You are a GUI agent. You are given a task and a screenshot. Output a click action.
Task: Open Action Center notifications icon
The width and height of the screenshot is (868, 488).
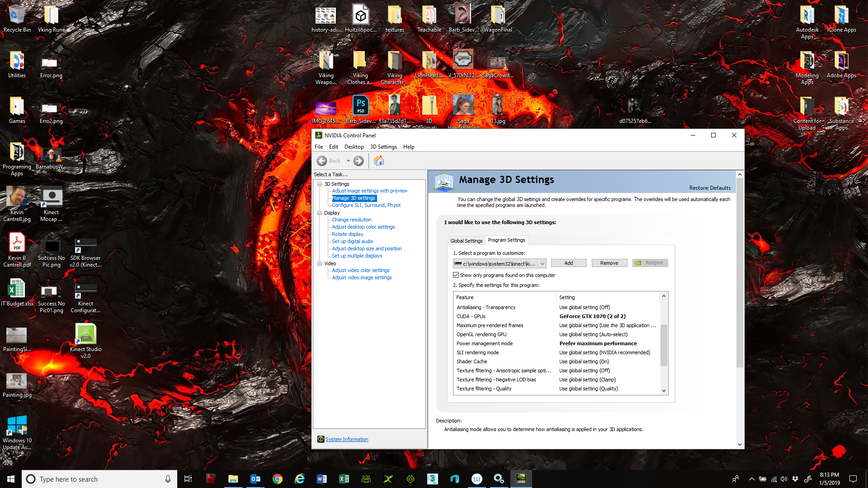pyautogui.click(x=853, y=479)
